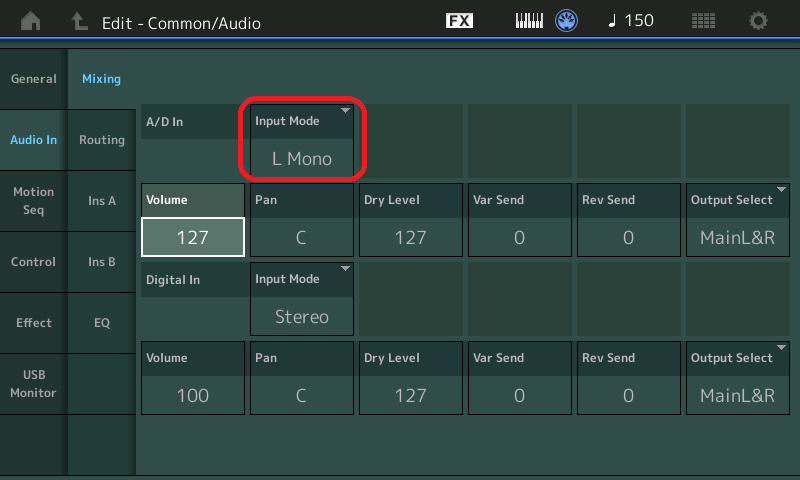
Task: Open the FX effect switch icon
Action: click(459, 21)
